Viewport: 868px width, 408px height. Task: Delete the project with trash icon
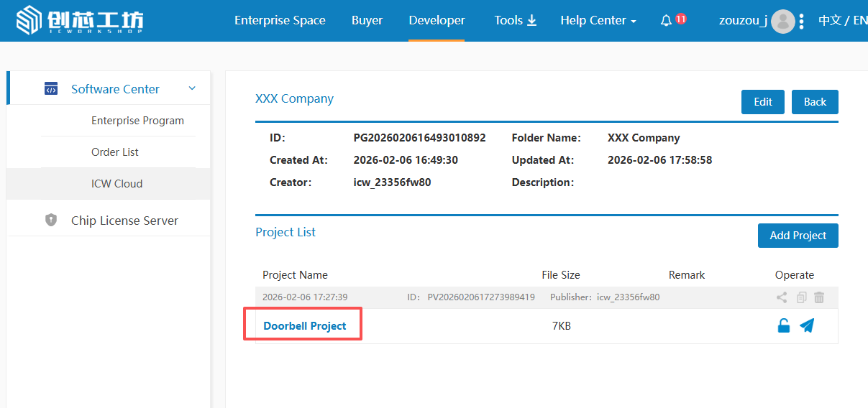(x=819, y=297)
